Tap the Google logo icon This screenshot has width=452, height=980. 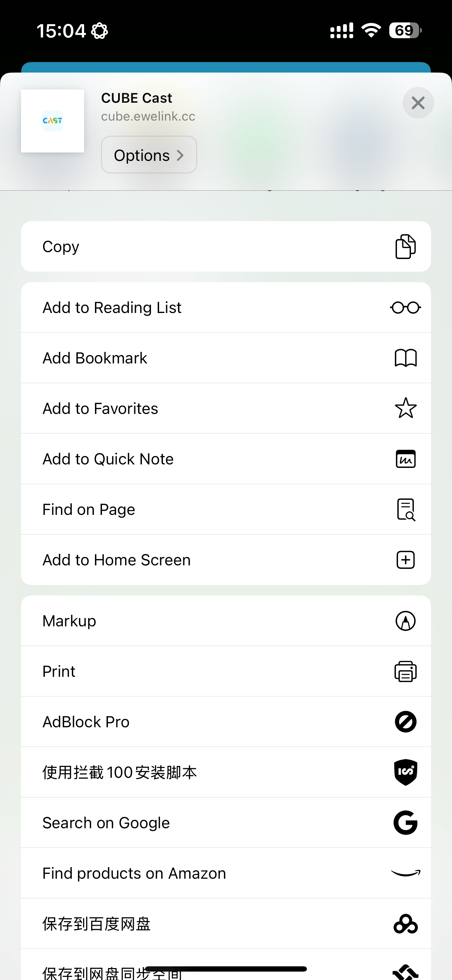[406, 823]
